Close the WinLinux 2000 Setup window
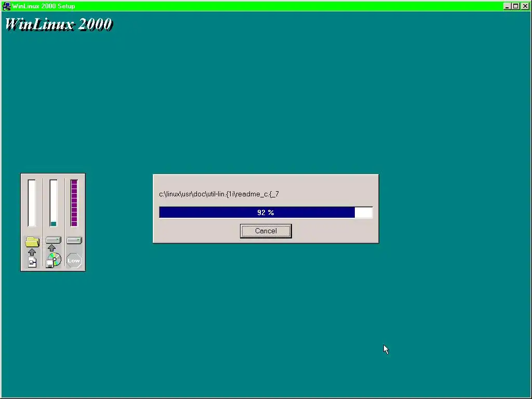 525,6
